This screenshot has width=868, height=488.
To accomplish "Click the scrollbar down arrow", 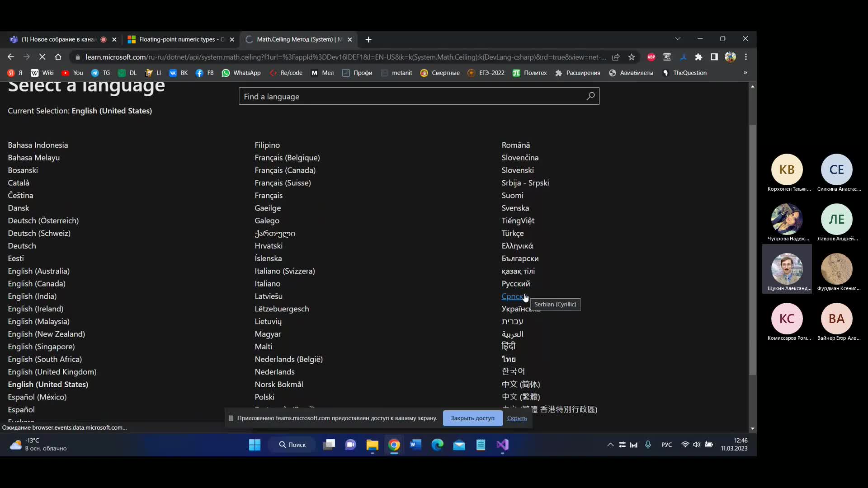I will click(752, 428).
